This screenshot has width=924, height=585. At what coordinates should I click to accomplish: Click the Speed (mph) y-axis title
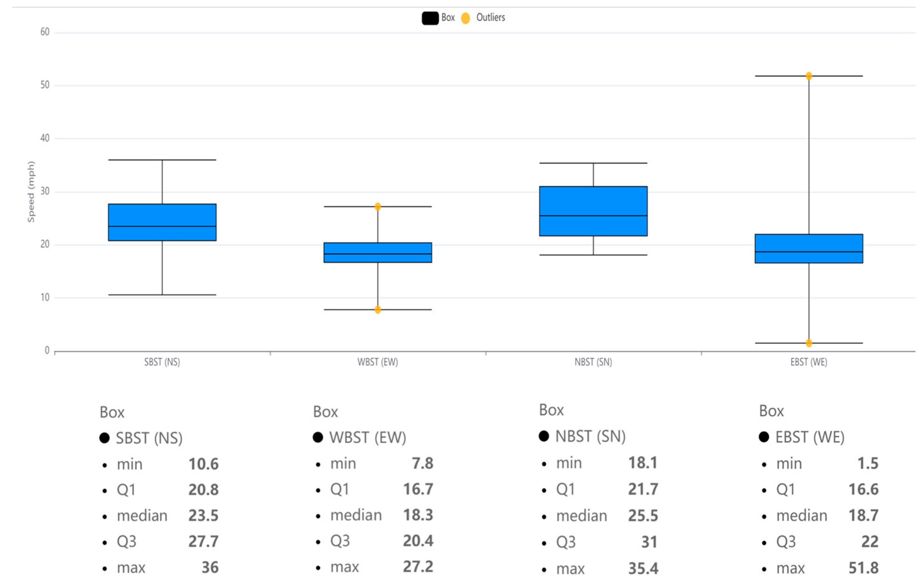31,192
